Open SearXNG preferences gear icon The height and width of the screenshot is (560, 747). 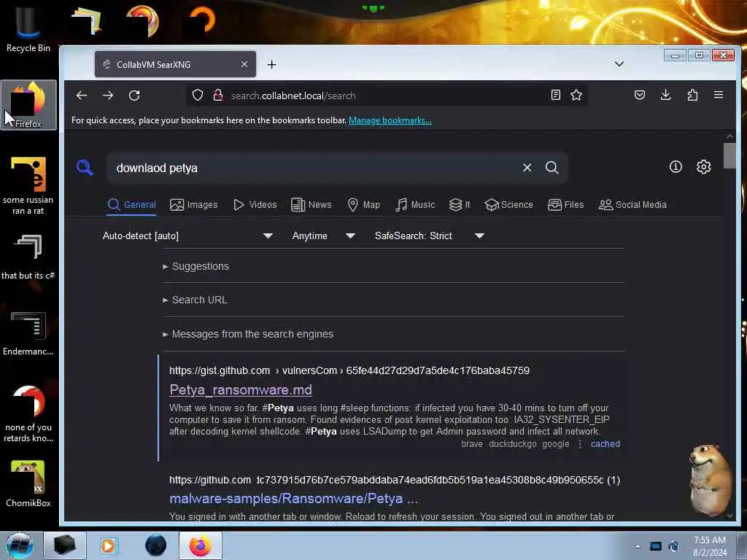pos(704,167)
